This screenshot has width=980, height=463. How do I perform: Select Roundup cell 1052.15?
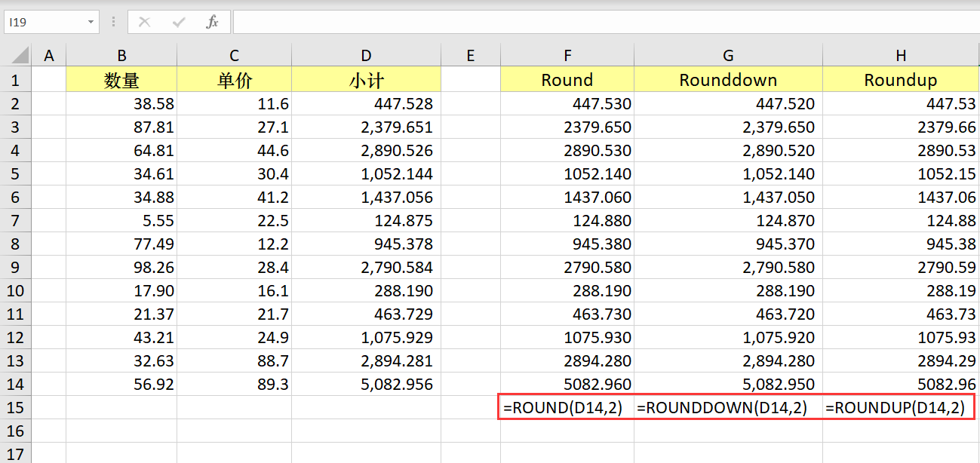point(901,173)
